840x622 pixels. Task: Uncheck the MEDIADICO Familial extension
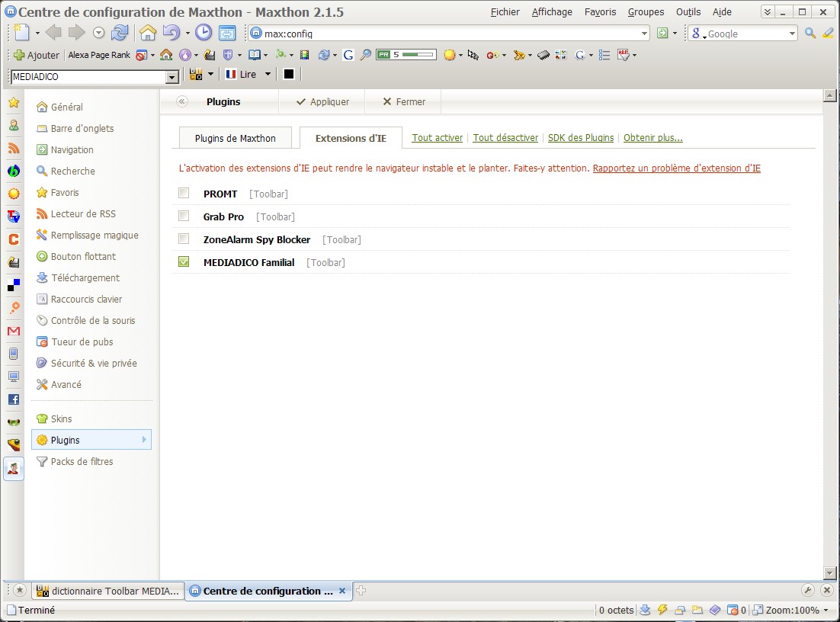coord(184,261)
